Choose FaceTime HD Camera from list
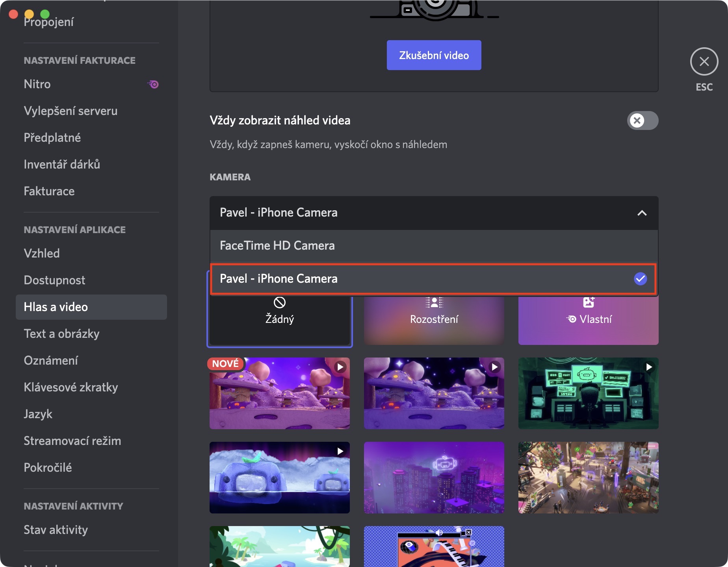Screen dimensions: 728x567 pyautogui.click(x=433, y=246)
